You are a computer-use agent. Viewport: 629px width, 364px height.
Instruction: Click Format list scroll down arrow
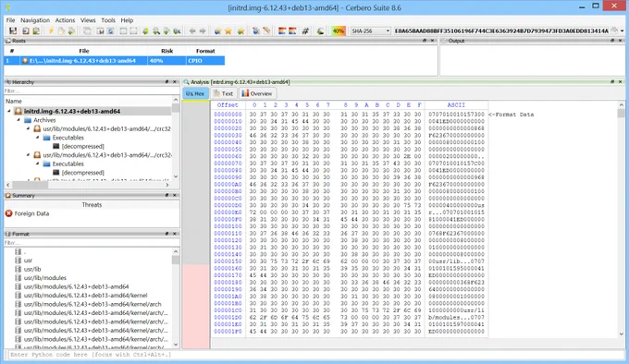point(176,345)
